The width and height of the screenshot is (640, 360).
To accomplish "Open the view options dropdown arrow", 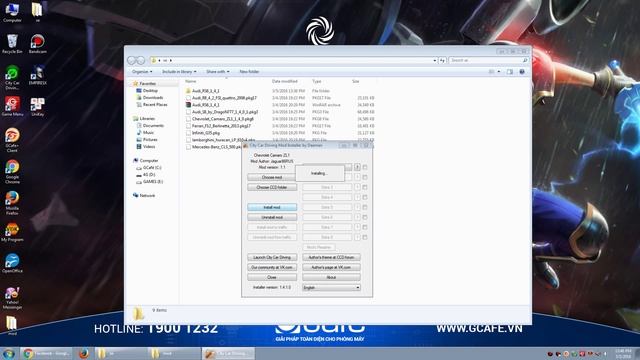I will click(x=499, y=72).
